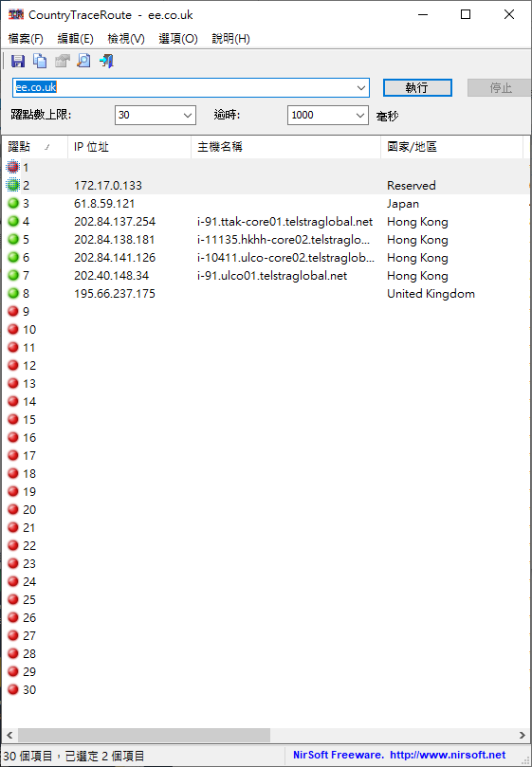Open the 選項(O) menu
Screen dimensions: 532x767
178,39
